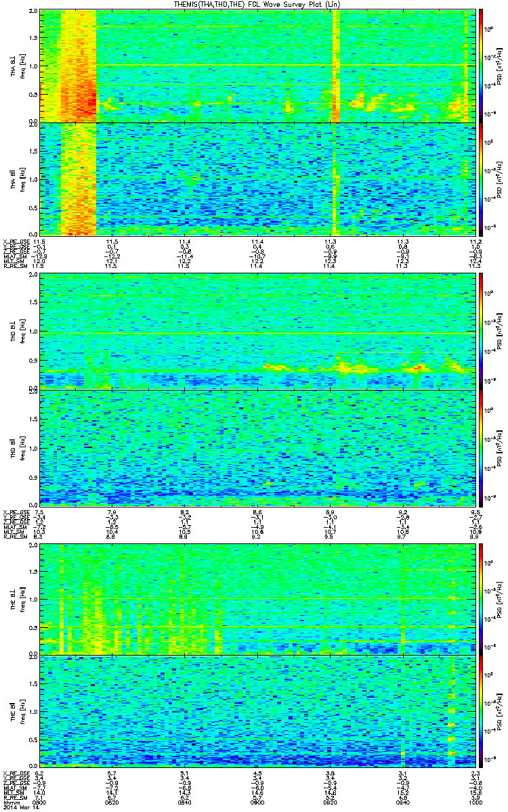Click the THA B-parallel PSD color bar
The width and height of the screenshot is (508, 812).
pos(480,179)
